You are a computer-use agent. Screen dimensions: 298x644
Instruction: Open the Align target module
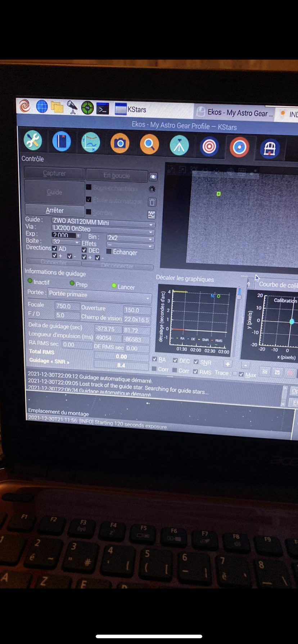click(209, 147)
